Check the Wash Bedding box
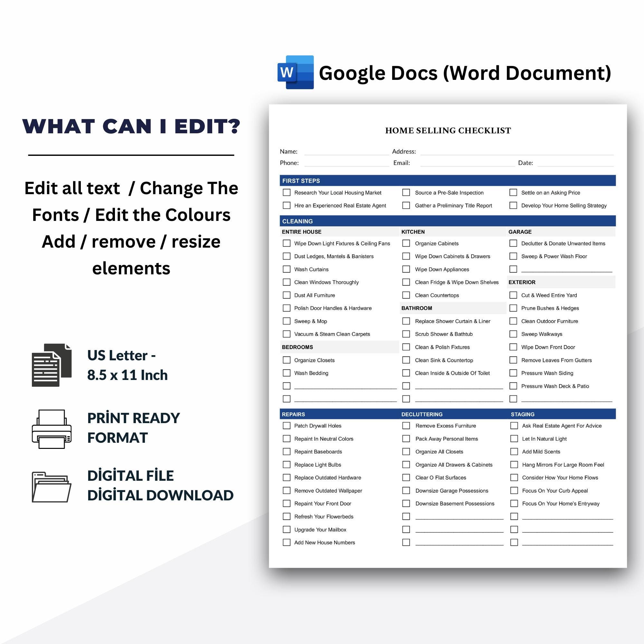Screen dimensions: 644x644 coord(287,373)
